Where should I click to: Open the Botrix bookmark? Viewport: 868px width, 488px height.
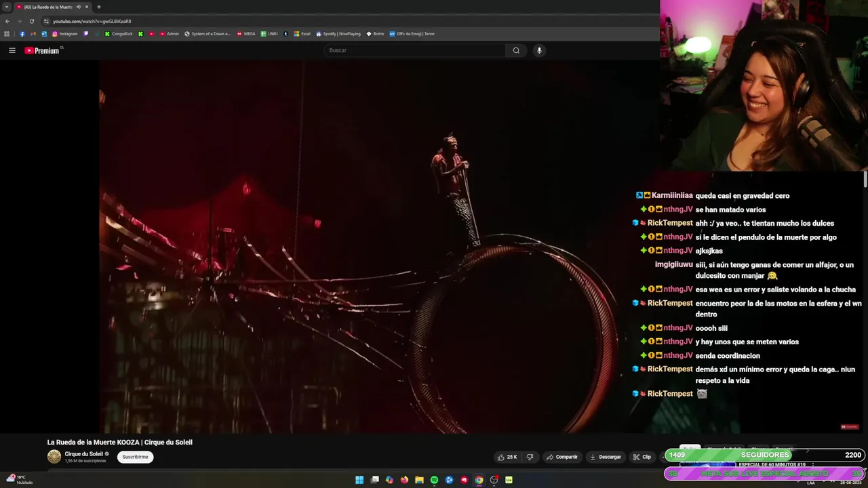click(375, 34)
